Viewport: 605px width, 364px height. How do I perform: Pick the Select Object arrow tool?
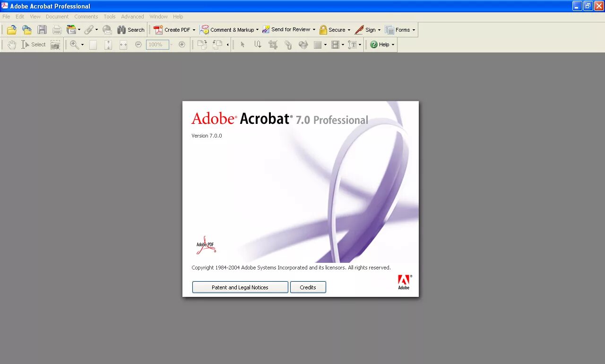242,44
